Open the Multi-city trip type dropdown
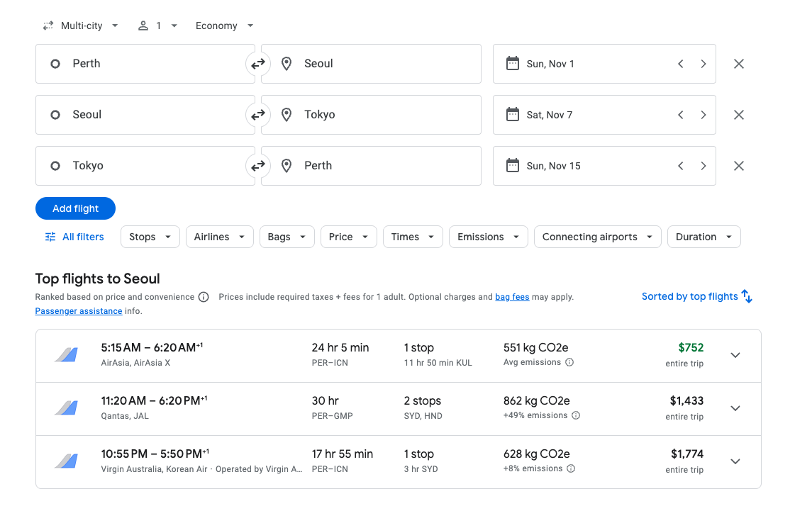 pyautogui.click(x=80, y=26)
